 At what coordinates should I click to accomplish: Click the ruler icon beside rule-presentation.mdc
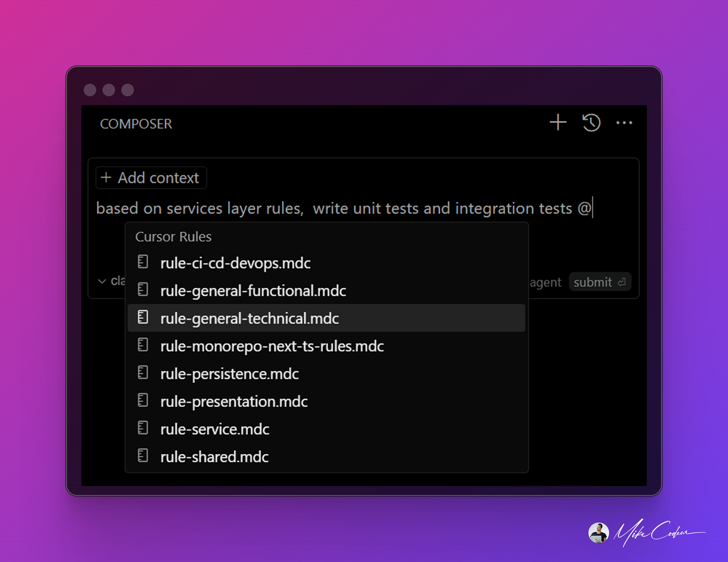coord(143,400)
